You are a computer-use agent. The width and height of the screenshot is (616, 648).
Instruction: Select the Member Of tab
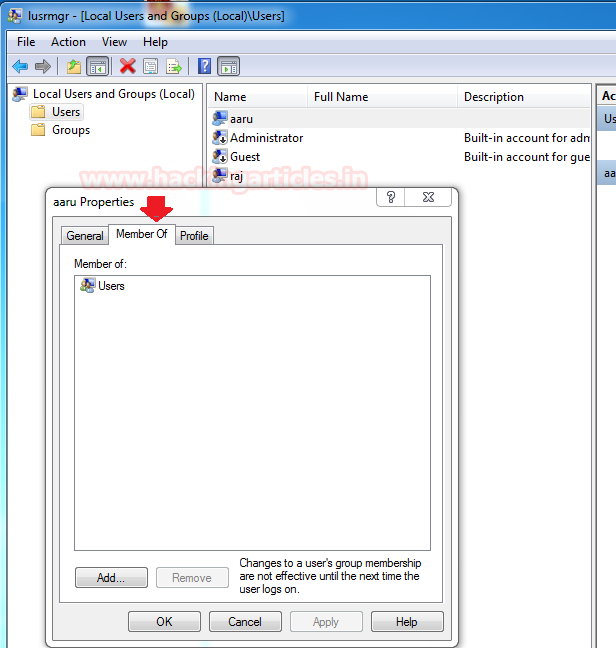pos(142,234)
